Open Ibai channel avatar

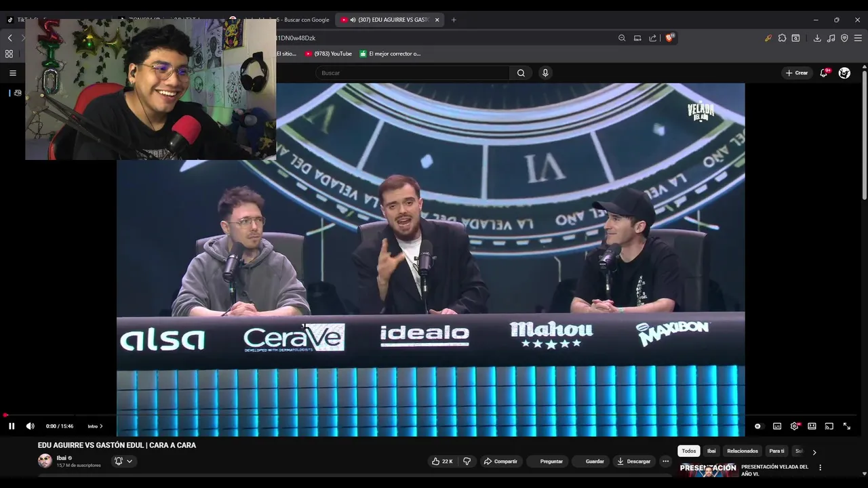45,461
